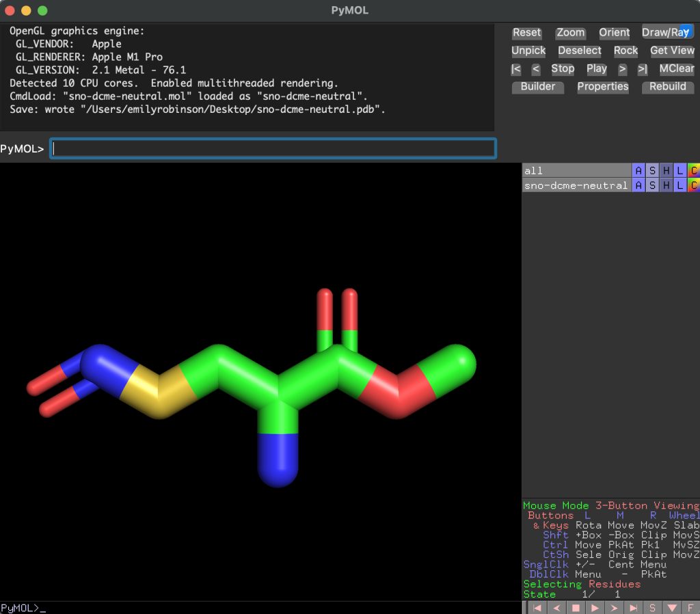The height and width of the screenshot is (614, 700).
Task: Click the F fullscreen icon
Action: (x=690, y=607)
